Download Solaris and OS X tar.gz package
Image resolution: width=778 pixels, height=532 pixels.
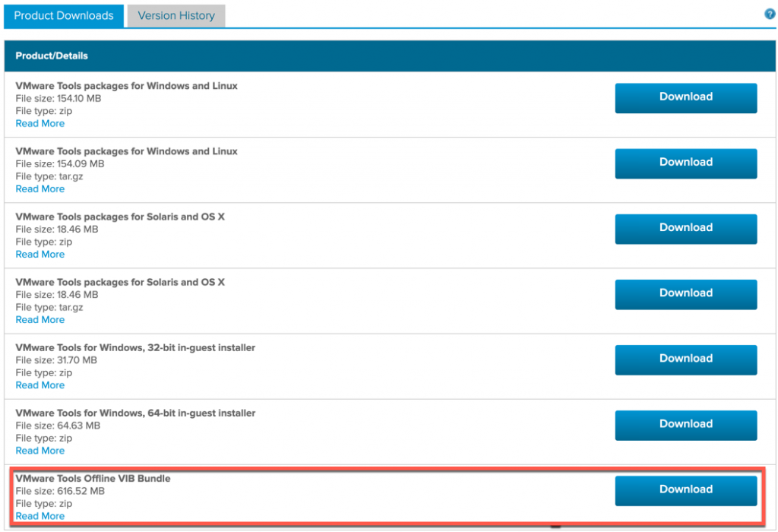[x=686, y=294]
